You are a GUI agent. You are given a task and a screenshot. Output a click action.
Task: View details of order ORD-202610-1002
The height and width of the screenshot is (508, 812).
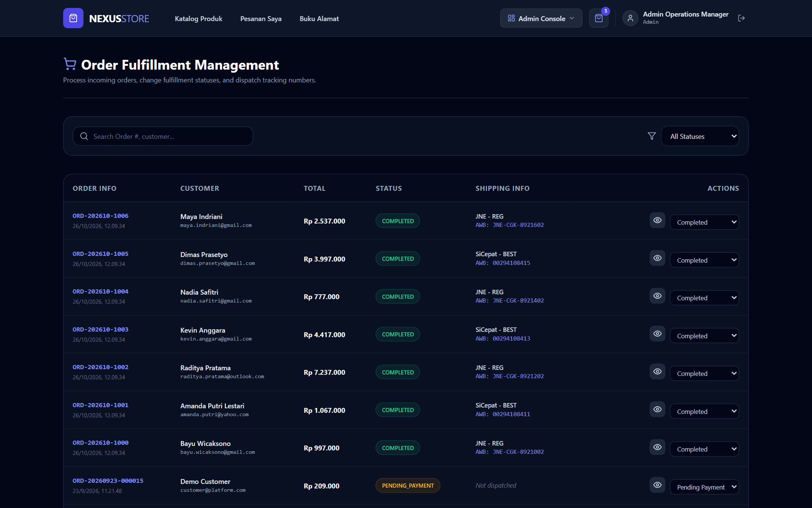click(x=657, y=371)
